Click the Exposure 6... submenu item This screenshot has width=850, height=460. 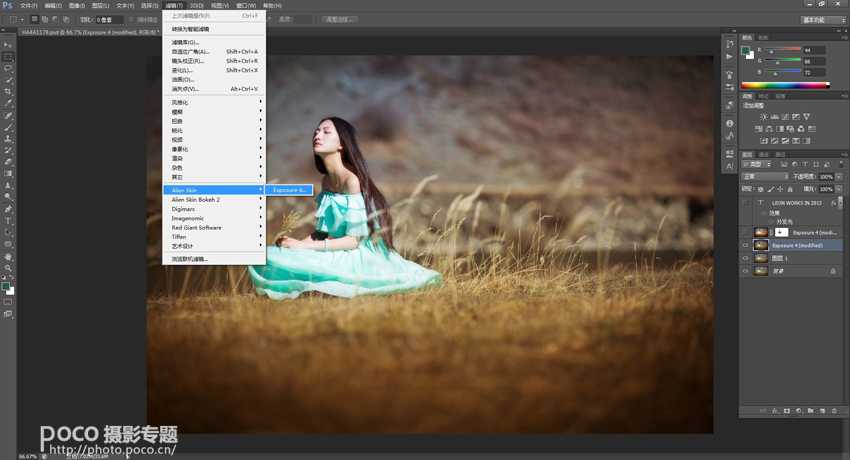pyautogui.click(x=290, y=190)
